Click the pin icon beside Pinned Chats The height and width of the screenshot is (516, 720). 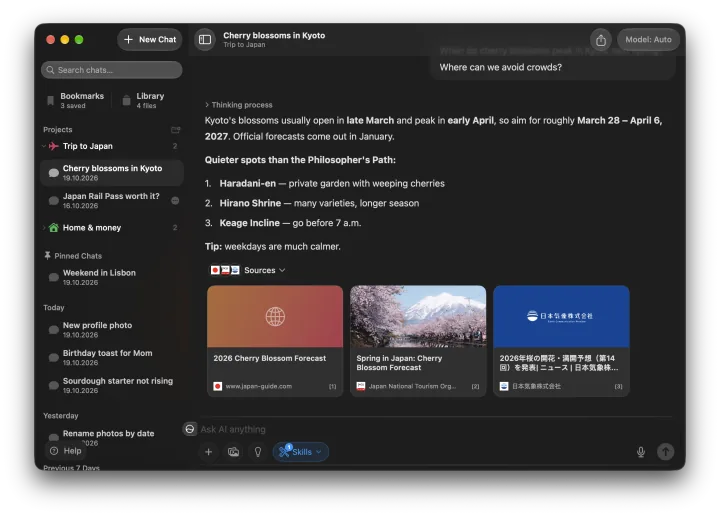pos(47,256)
